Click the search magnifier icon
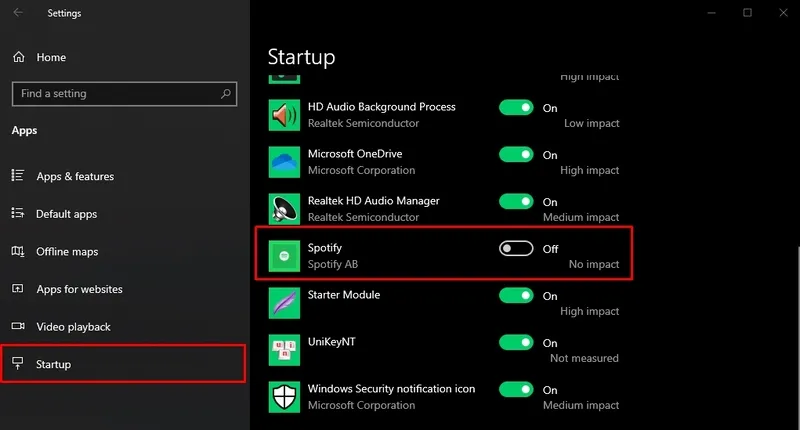Screen dimensions: 800x430 point(226,94)
